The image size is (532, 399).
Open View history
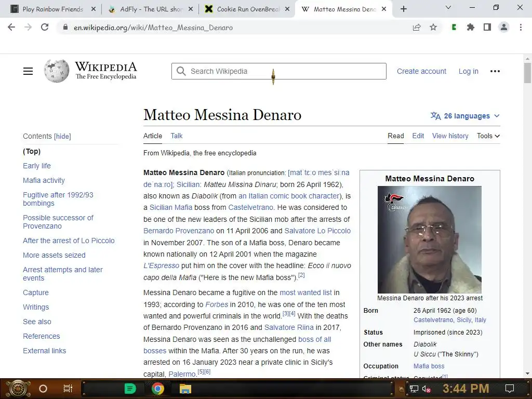[450, 136]
